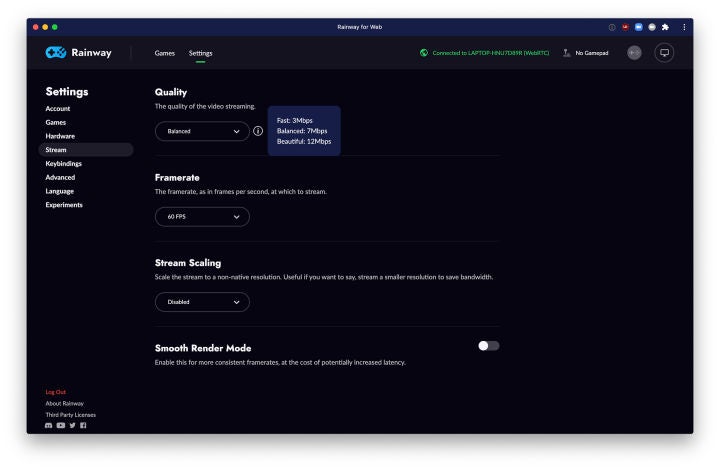Expand the Quality Balanced dropdown
Screen dimensions: 720x469
click(202, 131)
